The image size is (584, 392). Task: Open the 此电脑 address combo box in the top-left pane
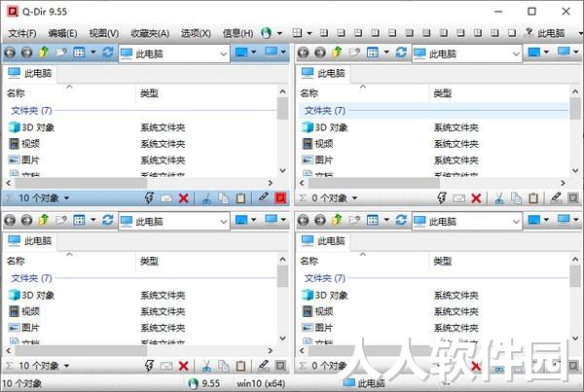click(x=174, y=53)
